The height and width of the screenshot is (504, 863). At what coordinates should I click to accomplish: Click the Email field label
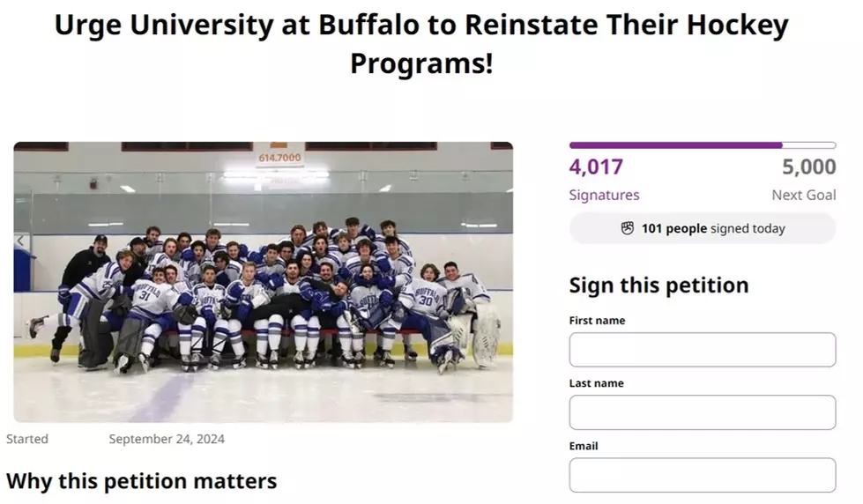tap(584, 446)
